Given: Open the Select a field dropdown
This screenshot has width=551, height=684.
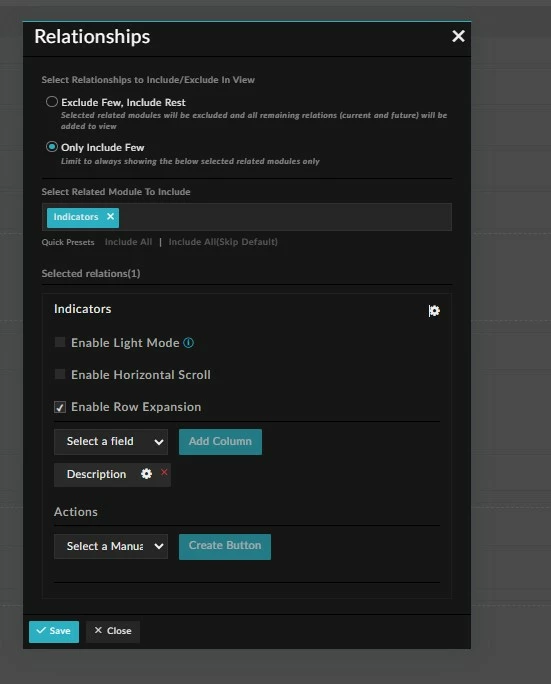Looking at the screenshot, I should pos(111,441).
